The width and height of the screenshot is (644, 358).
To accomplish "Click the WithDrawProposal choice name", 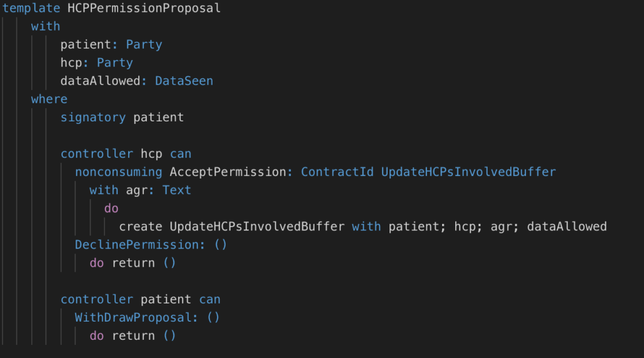I will [x=133, y=318].
